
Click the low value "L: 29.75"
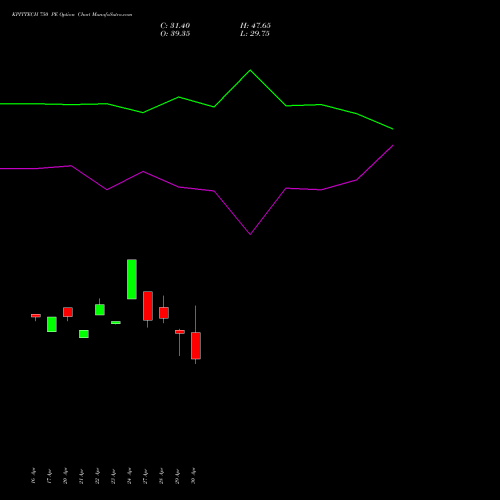coord(255,34)
